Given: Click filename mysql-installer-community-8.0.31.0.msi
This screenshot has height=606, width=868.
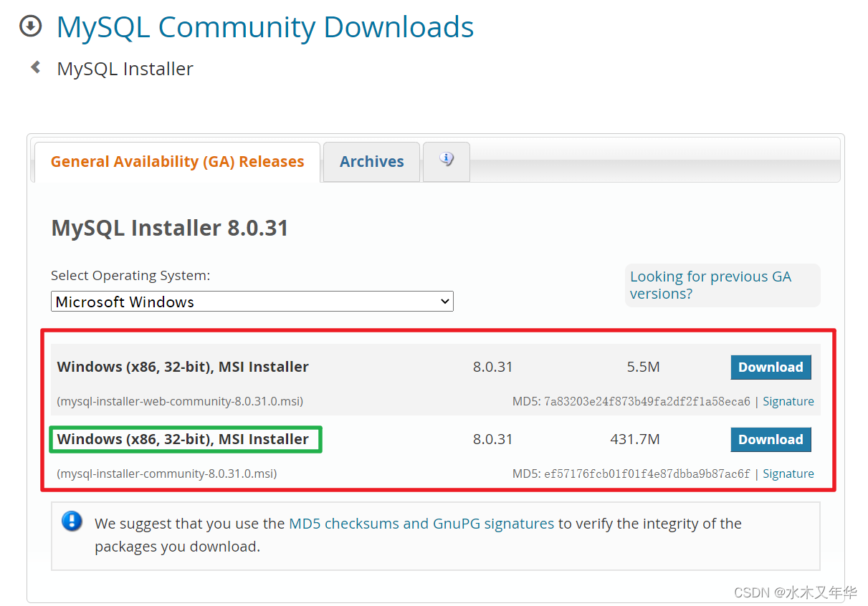Looking at the screenshot, I should click(x=167, y=473).
